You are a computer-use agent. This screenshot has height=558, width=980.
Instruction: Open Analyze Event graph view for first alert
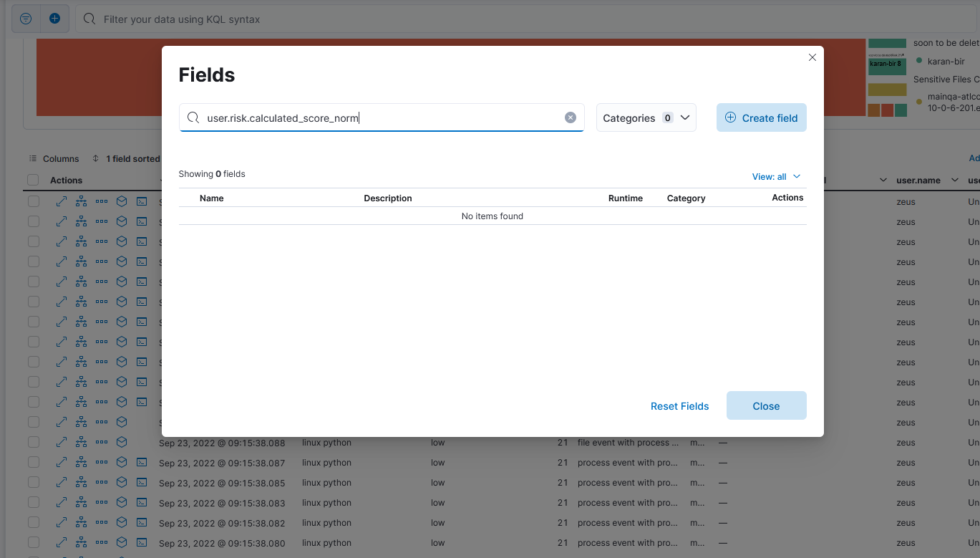pos(79,201)
